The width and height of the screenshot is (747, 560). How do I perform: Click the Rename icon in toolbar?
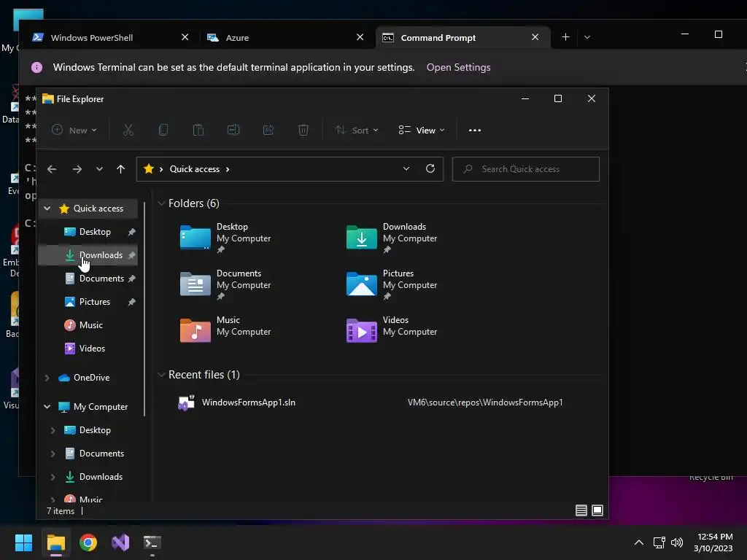[233, 130]
